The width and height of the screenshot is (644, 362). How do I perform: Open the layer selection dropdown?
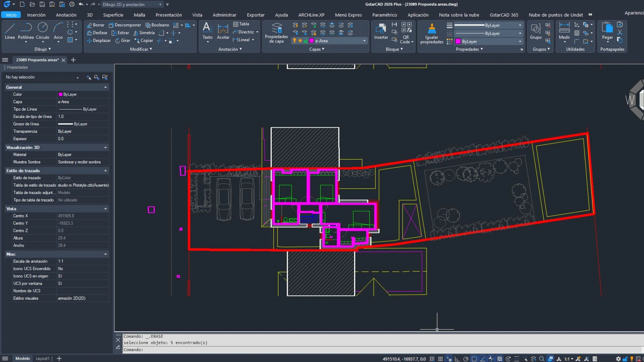coord(364,41)
